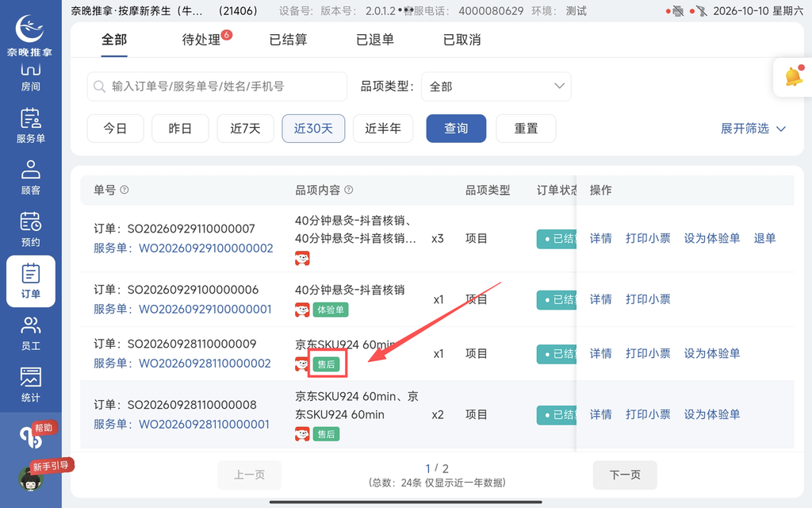Filter by 近半年

click(383, 129)
